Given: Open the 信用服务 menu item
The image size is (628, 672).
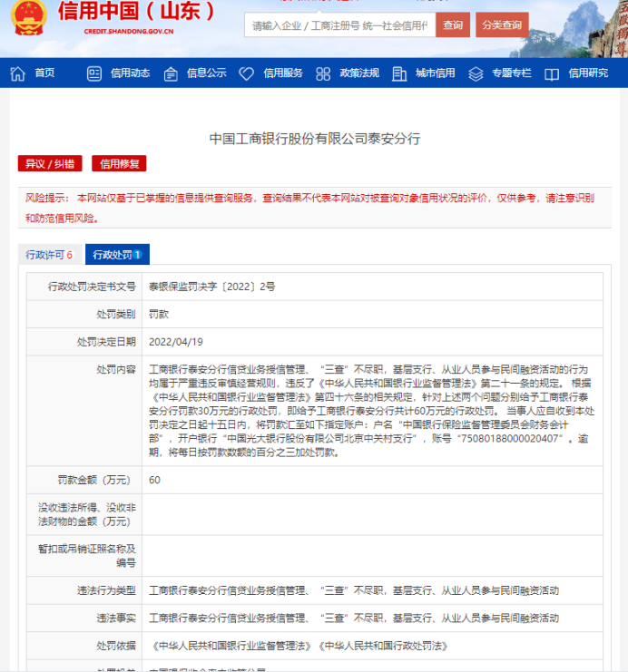Looking at the screenshot, I should tap(283, 73).
